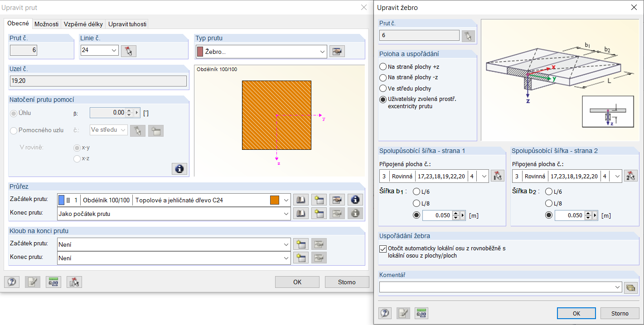Create new cross-section for Začátek prutu

319,200
